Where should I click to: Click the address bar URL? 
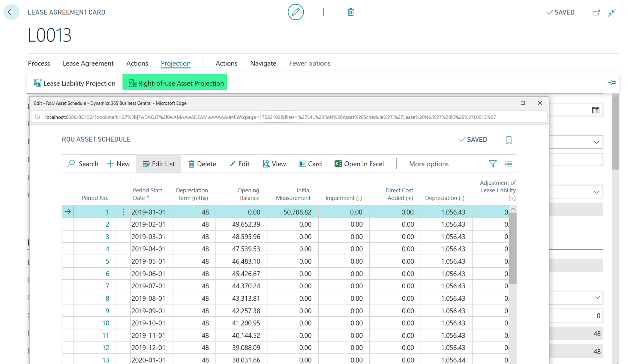coord(270,117)
